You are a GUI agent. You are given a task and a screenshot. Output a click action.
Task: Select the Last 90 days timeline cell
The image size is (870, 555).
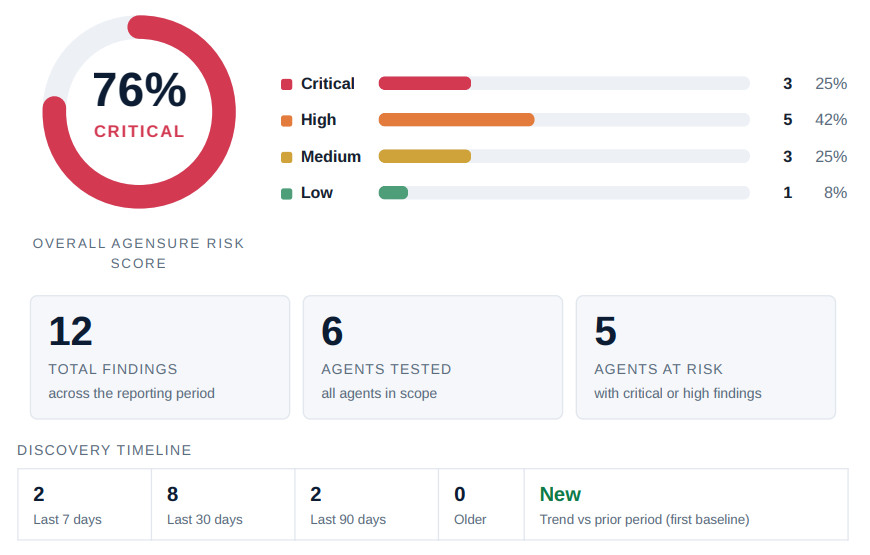coord(367,504)
